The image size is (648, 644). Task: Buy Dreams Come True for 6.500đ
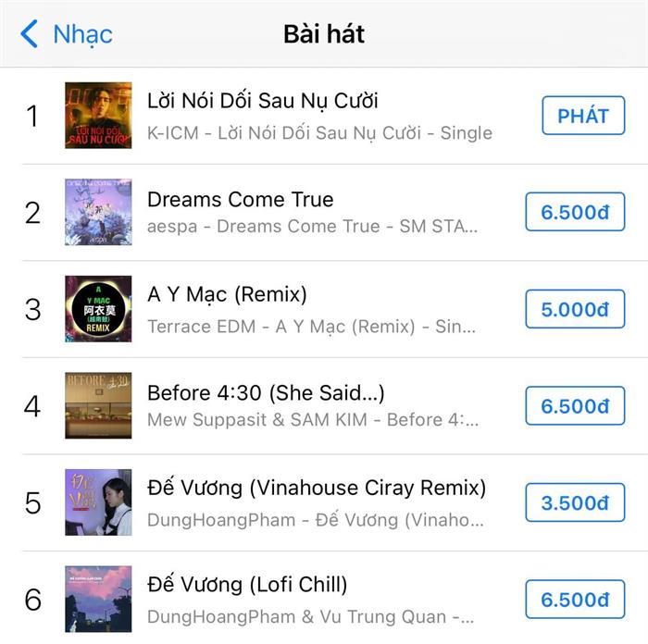coord(575,212)
